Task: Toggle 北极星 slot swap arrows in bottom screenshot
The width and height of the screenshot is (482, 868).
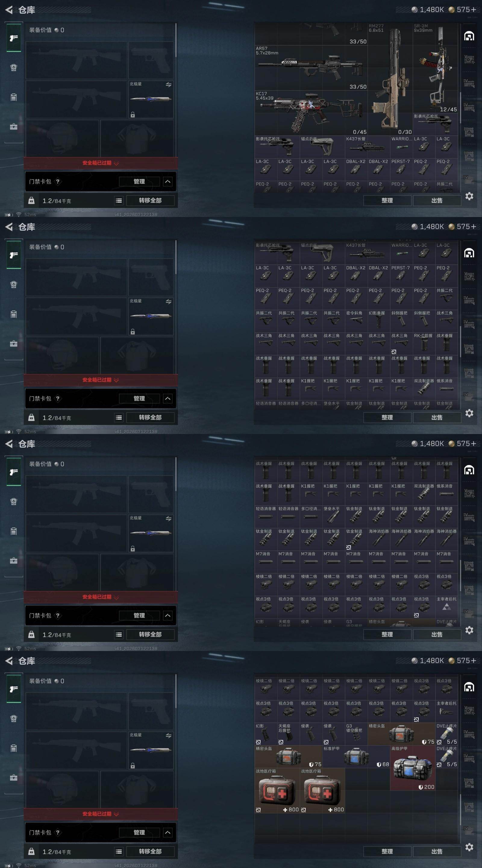Action: [168, 736]
